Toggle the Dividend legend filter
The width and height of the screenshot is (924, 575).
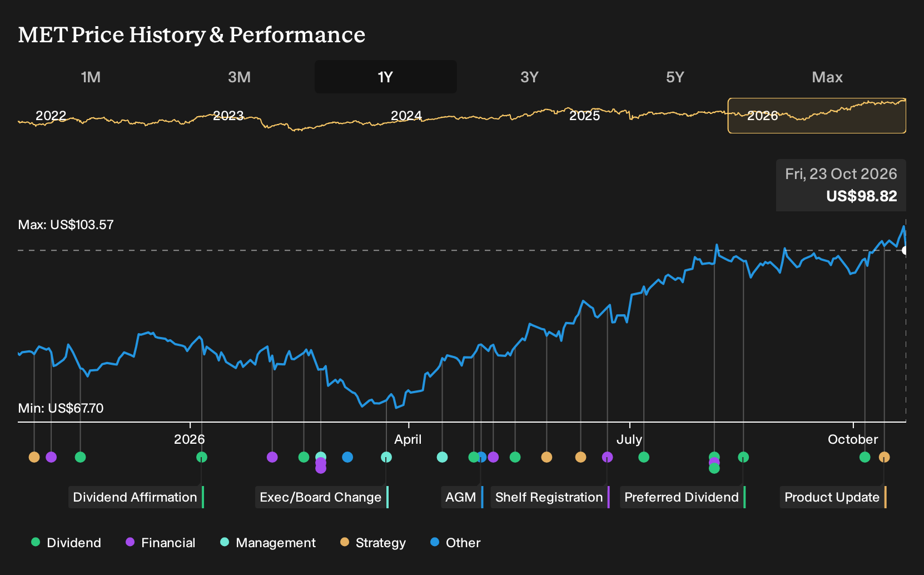click(x=66, y=542)
